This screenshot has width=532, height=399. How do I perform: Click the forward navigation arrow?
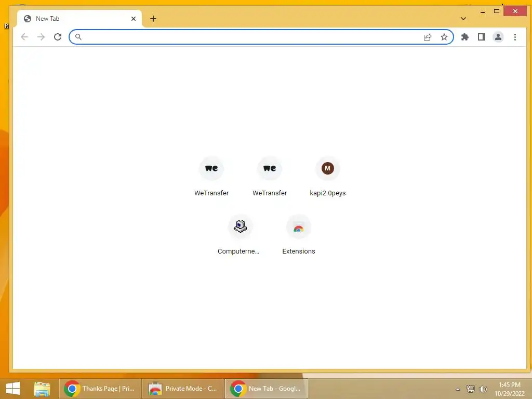[x=41, y=37]
